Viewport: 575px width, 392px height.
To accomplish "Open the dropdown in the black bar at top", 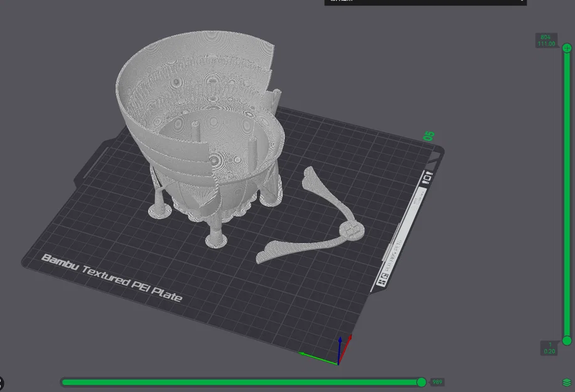I will pos(522,1).
